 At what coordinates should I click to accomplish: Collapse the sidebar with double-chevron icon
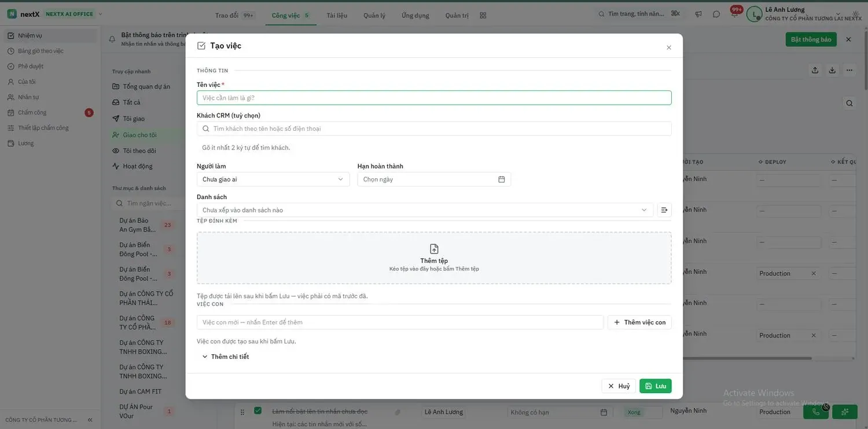coord(90,420)
